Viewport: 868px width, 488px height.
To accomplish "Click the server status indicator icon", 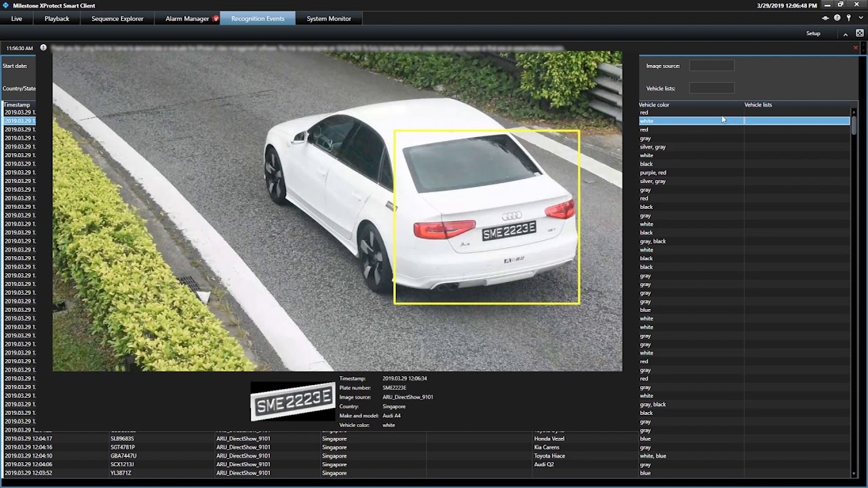I will [x=825, y=18].
